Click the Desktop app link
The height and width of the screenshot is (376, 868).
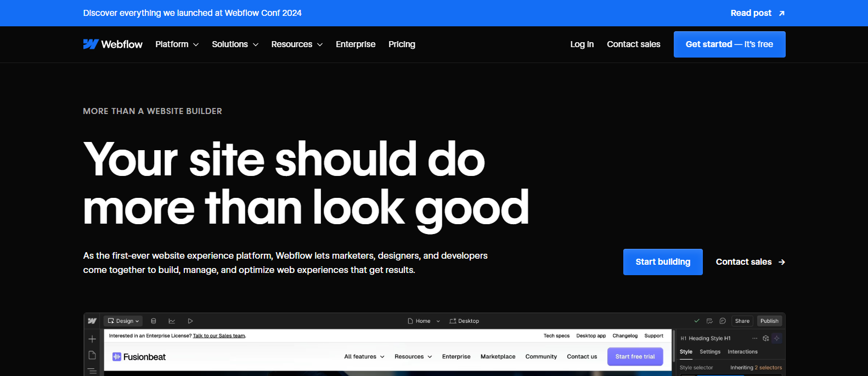coord(591,336)
